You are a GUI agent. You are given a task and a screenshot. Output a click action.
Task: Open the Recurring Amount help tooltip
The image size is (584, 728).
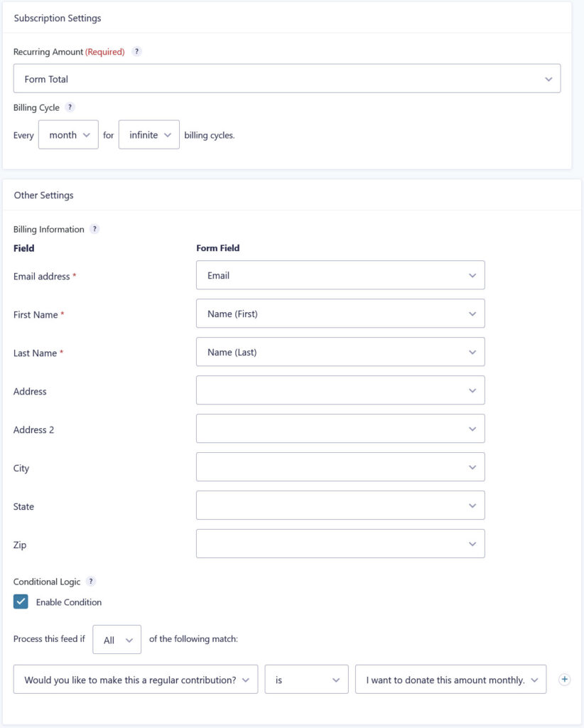136,51
